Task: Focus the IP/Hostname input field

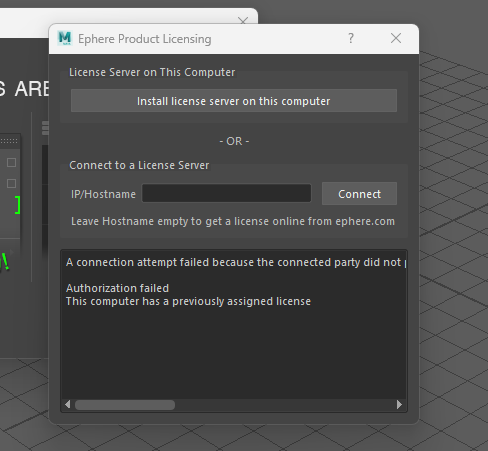Action: coord(227,193)
